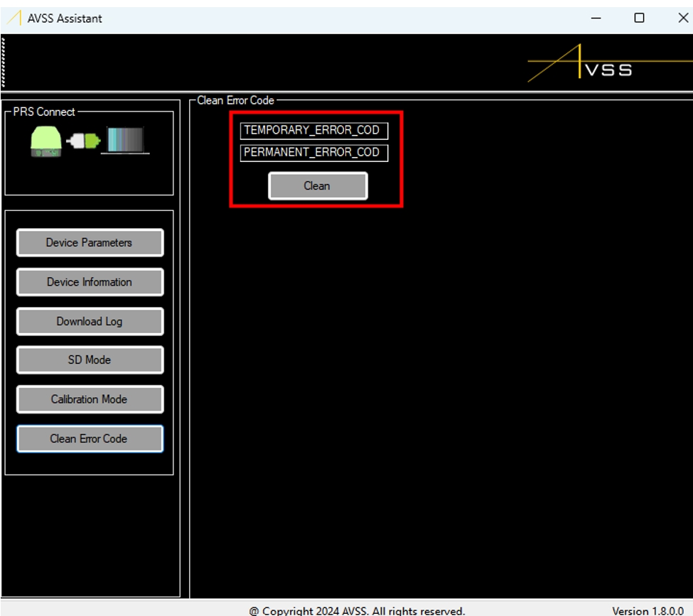Open the Device Information page
Image resolution: width=693 pixels, height=616 pixels.
coord(90,282)
